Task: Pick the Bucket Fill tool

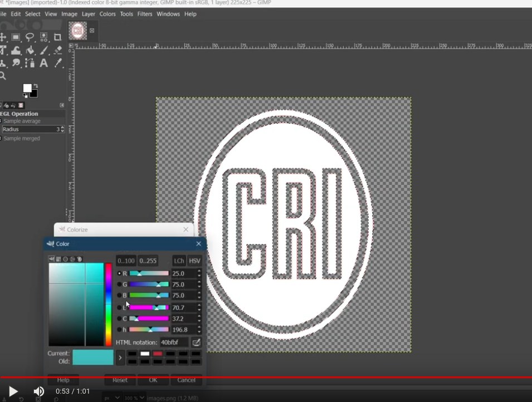Action: coord(30,51)
